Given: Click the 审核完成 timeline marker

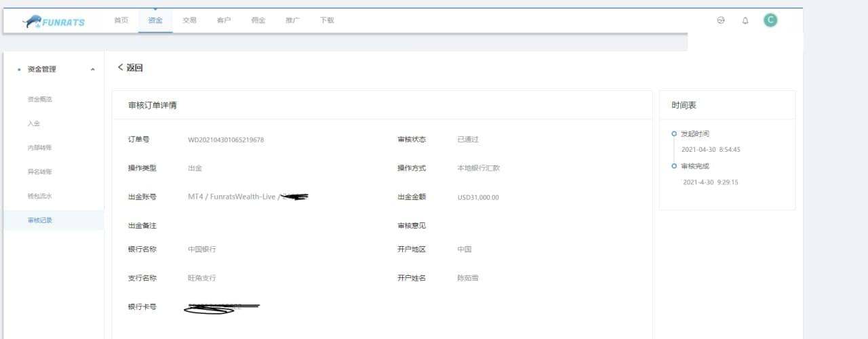Looking at the screenshot, I should click(673, 166).
